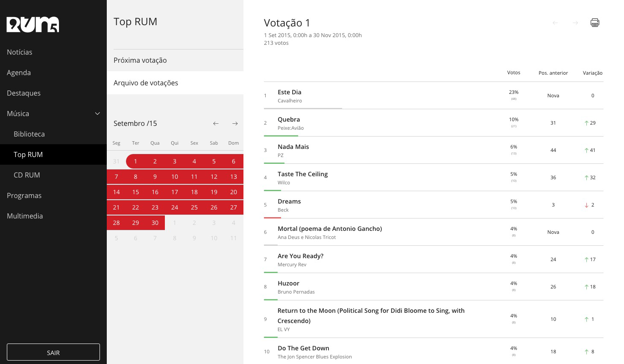624x364 pixels.
Task: Open song Mortal (poema de Antonio Gancho)
Action: pyautogui.click(x=330, y=229)
